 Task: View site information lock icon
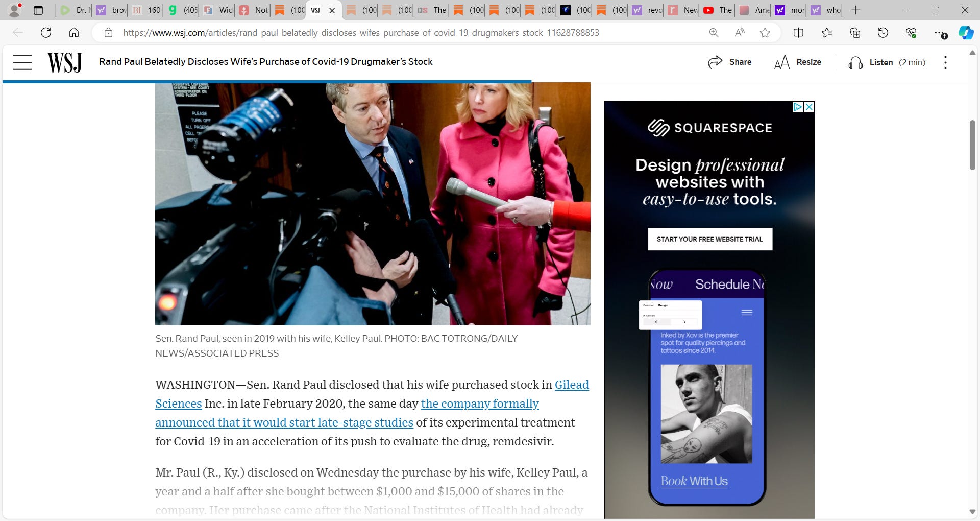[108, 33]
